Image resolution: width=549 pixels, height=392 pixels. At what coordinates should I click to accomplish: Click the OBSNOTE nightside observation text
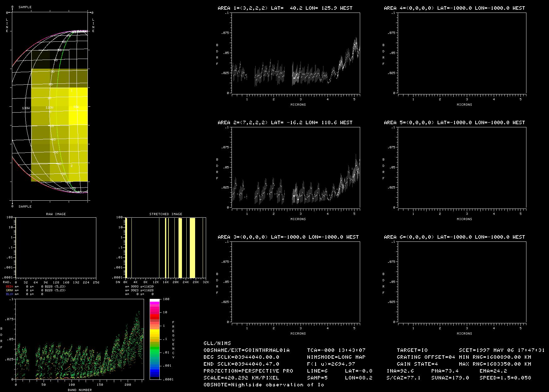264,385
